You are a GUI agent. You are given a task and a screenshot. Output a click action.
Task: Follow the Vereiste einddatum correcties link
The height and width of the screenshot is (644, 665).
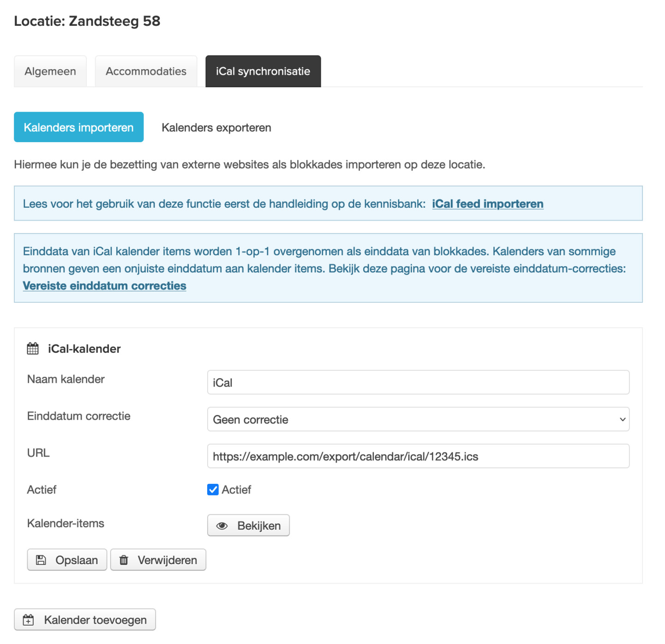105,286
